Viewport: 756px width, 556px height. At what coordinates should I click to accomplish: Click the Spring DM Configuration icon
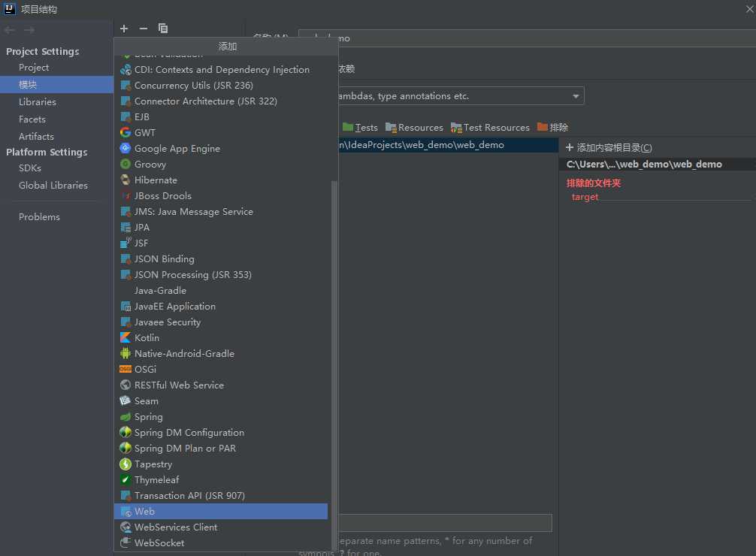point(125,433)
